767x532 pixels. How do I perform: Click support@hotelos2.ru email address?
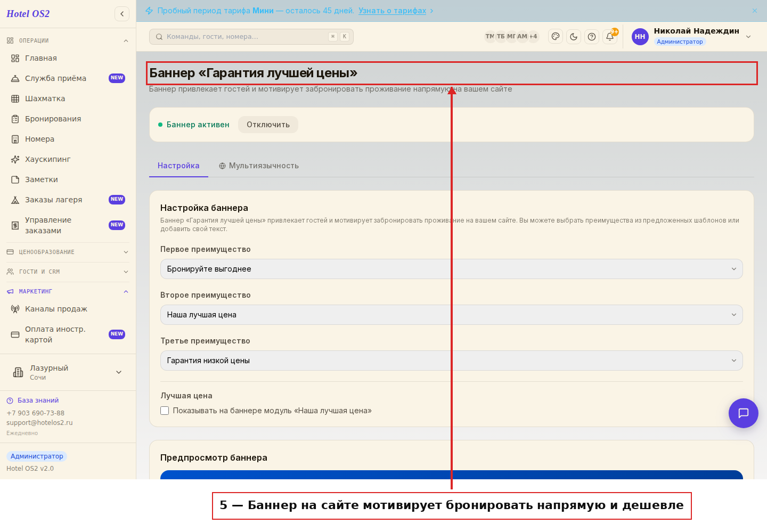[39, 423]
